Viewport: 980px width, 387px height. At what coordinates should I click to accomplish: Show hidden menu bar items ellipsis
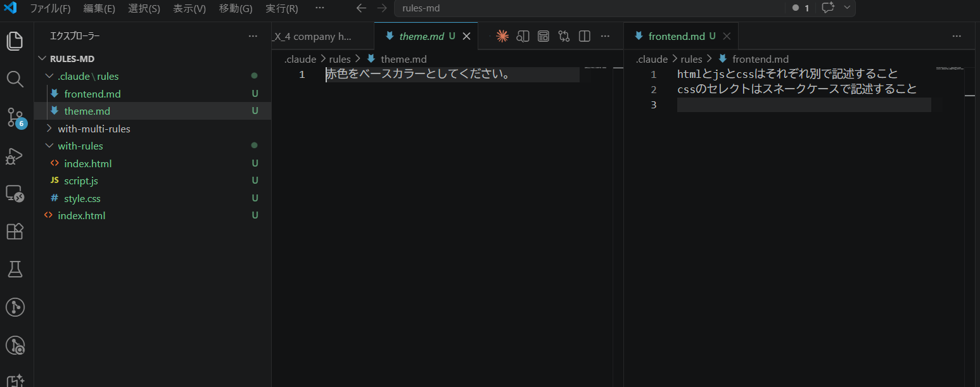coord(319,8)
